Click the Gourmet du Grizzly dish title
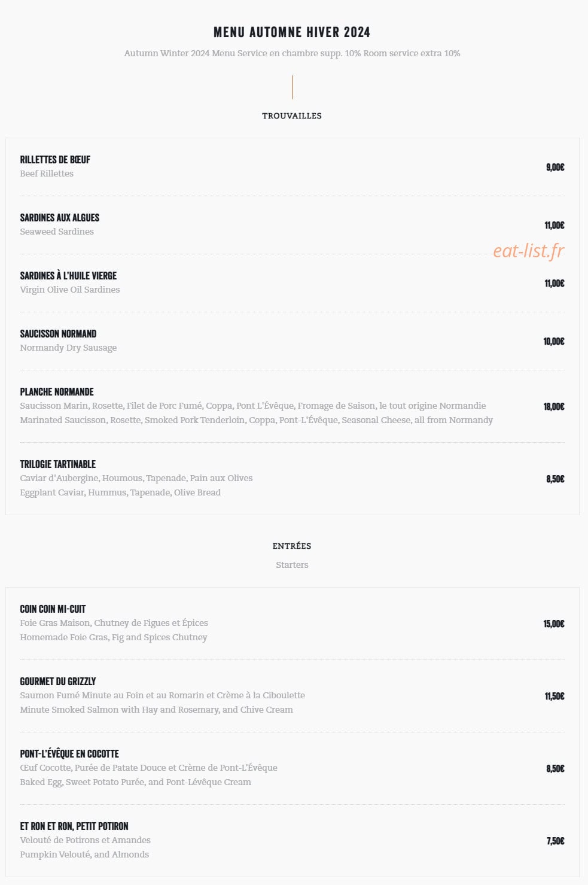 point(58,682)
